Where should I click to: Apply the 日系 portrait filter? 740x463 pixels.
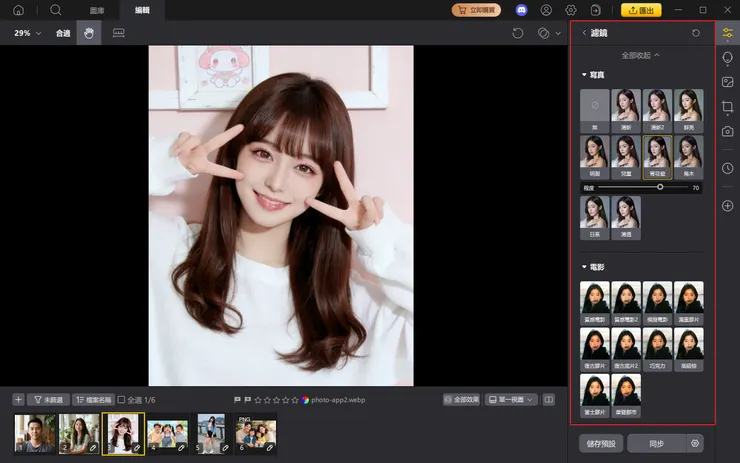coord(595,218)
